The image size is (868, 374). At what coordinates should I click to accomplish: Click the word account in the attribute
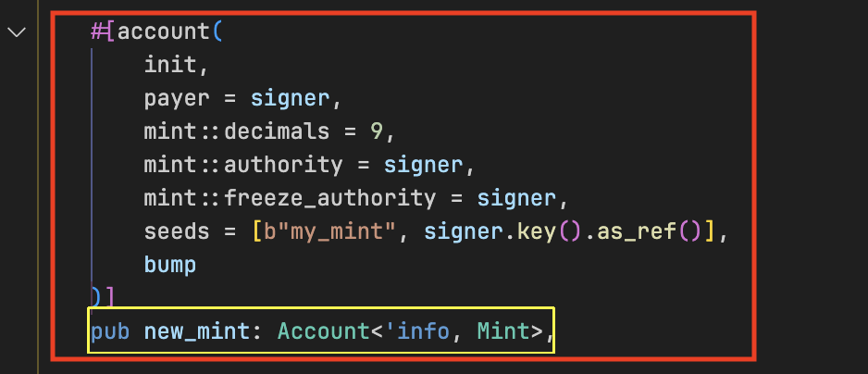click(164, 32)
